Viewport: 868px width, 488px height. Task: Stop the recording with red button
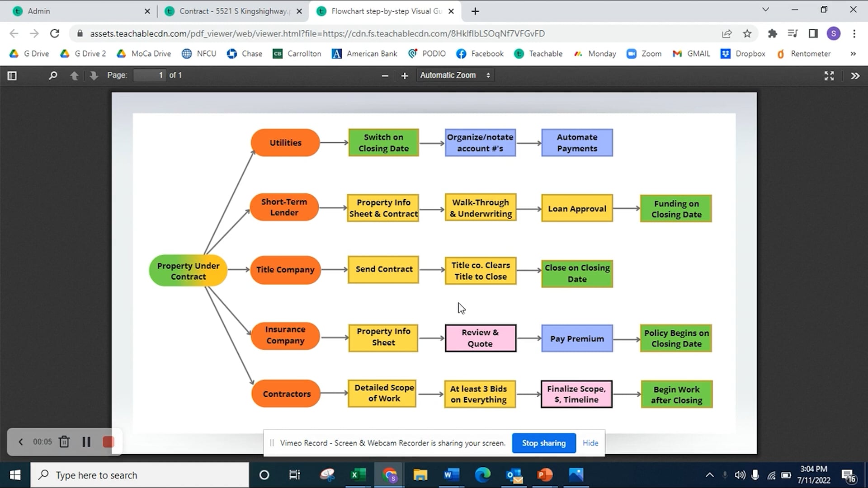(108, 442)
